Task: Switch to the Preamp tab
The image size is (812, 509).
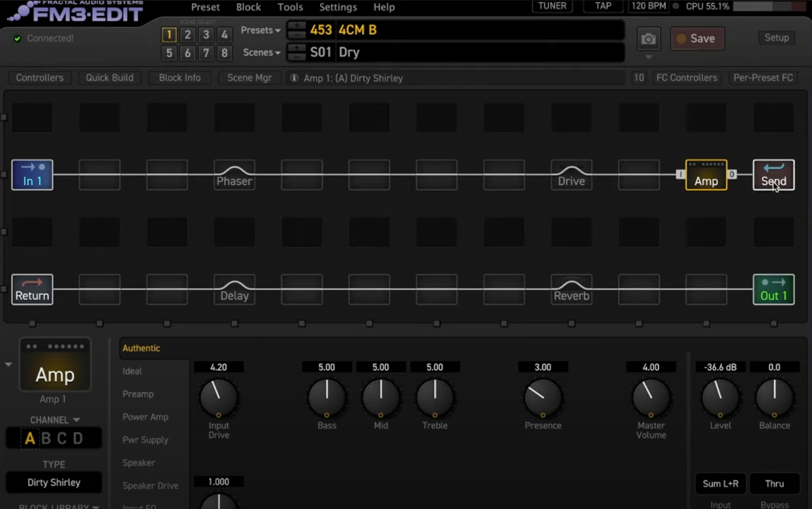Action: [x=138, y=394]
